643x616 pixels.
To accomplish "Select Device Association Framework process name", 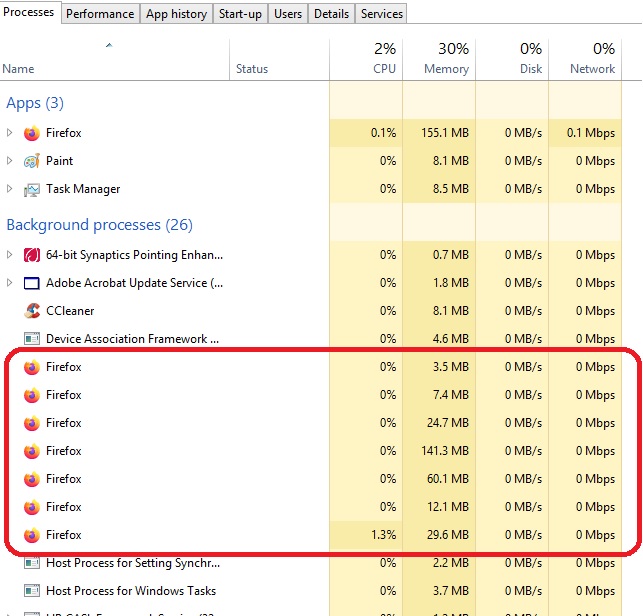I will (x=132, y=339).
